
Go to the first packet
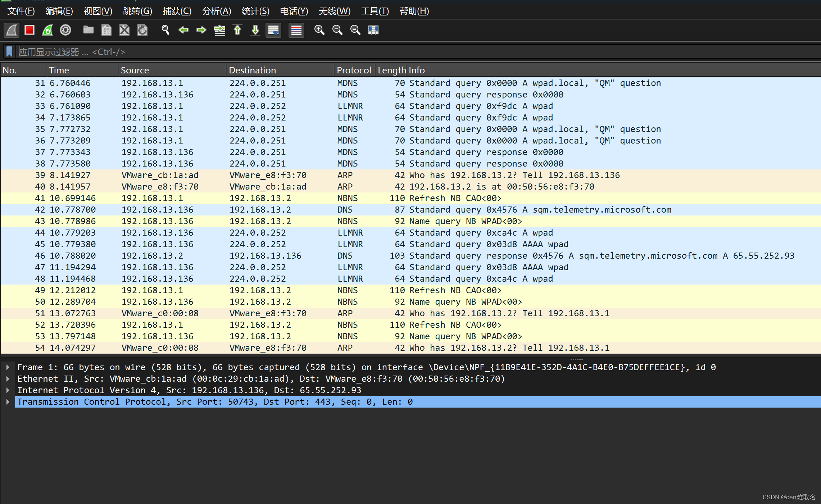coord(237,30)
